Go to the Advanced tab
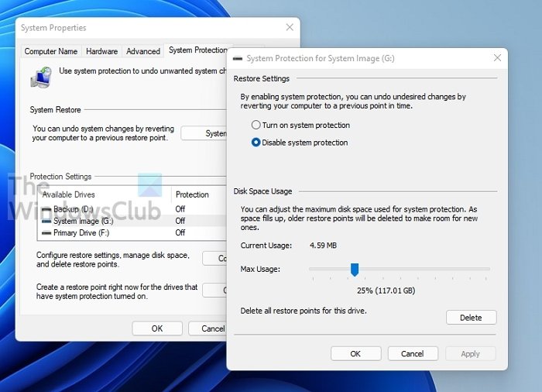 coord(143,51)
